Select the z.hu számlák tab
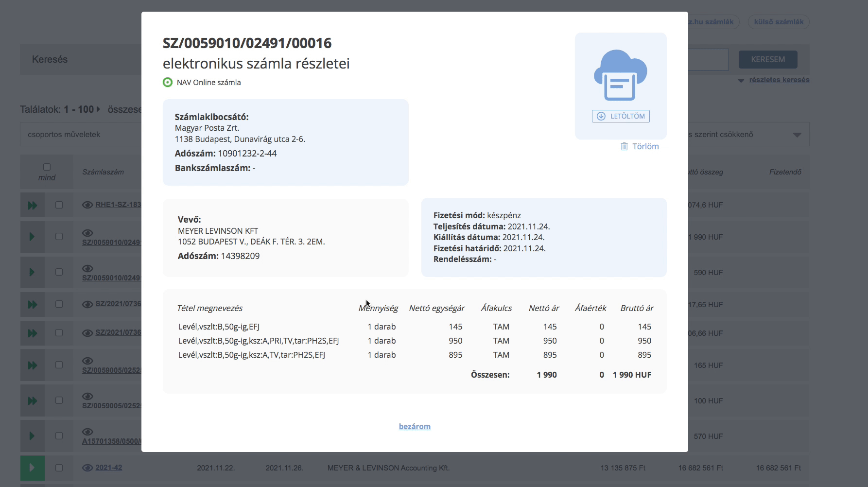868x487 pixels. [x=713, y=22]
